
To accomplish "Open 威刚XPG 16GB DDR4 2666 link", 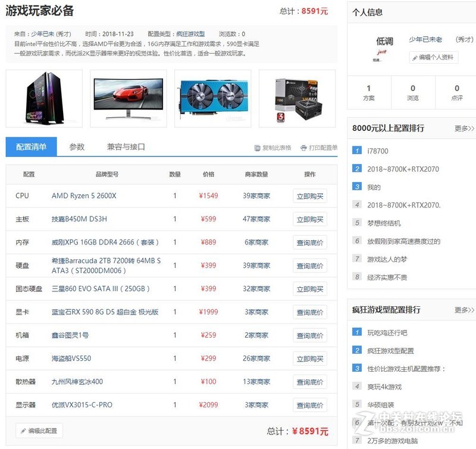I will click(x=105, y=242).
